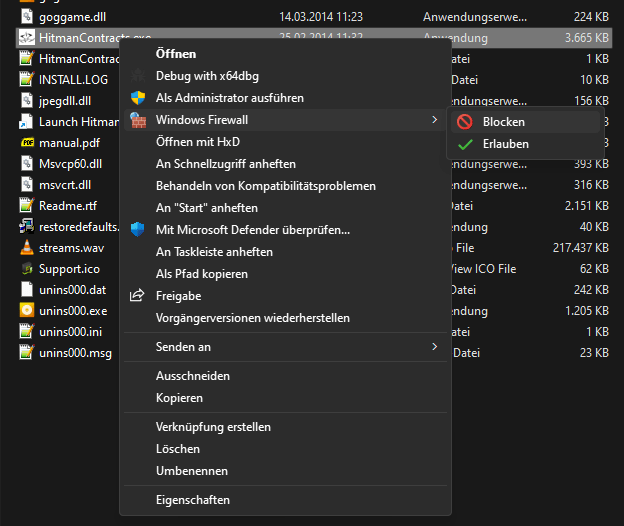This screenshot has width=624, height=526.
Task: Click the 2.151 KB size value
Action: click(587, 206)
